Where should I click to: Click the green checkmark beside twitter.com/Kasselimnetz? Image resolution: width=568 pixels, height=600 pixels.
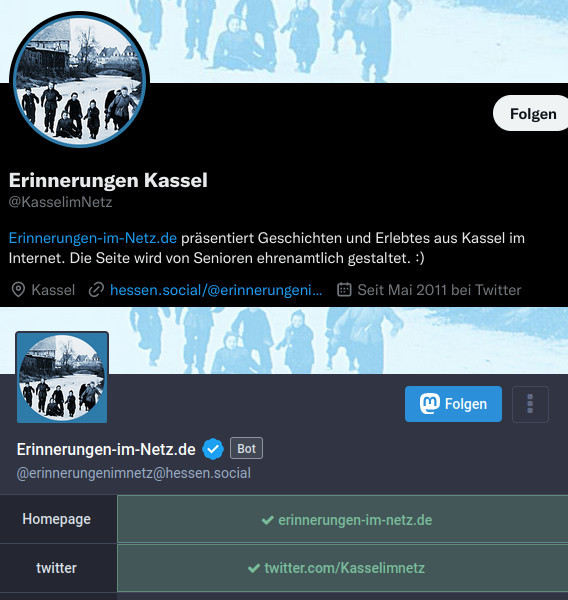tap(254, 568)
